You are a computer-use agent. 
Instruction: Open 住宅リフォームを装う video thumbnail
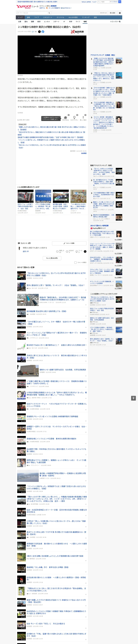(x=26, y=196)
